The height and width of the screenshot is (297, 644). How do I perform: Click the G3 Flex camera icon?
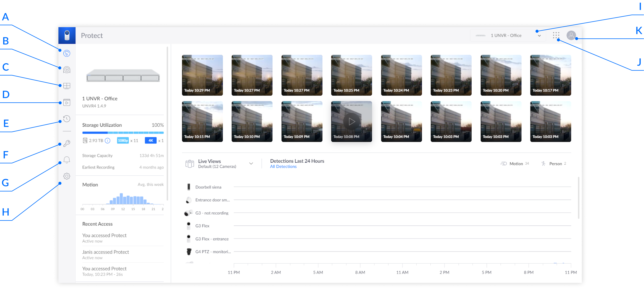[x=189, y=226]
